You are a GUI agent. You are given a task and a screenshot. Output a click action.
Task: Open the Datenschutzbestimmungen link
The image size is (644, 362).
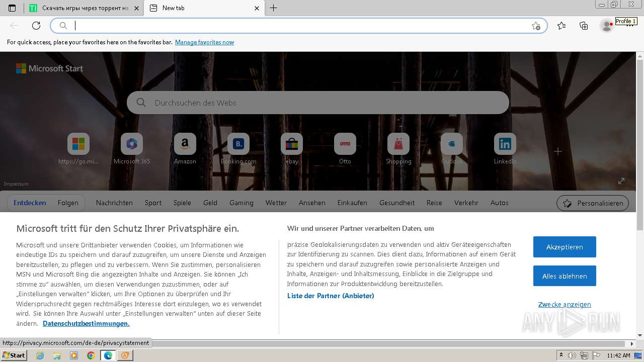(x=86, y=323)
